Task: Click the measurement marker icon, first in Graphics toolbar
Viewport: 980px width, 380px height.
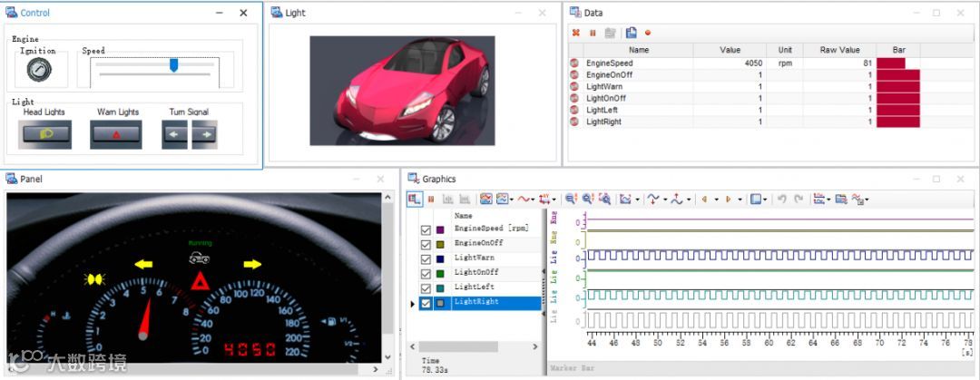Action: [414, 200]
